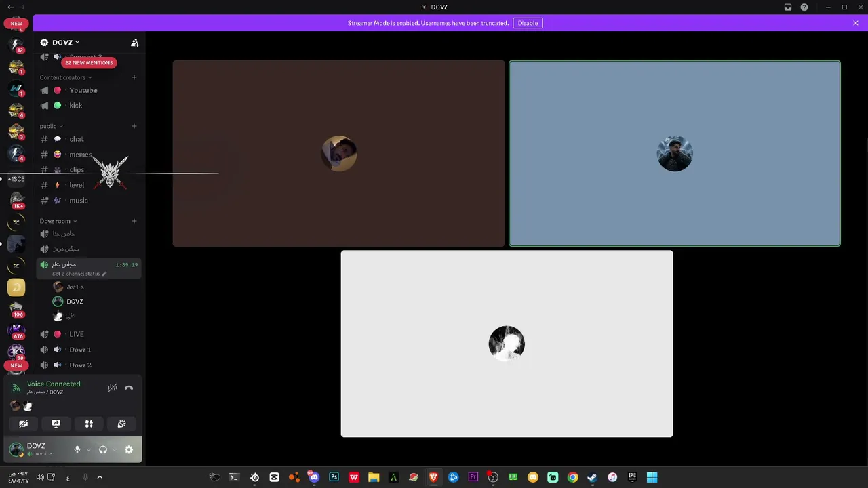
Task: Jump to the 22 new mentions
Action: pyautogui.click(x=89, y=62)
